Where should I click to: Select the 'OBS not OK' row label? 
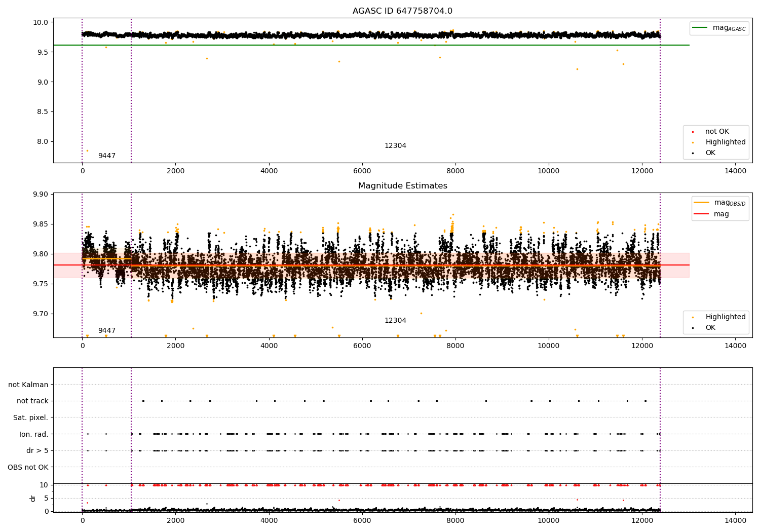(x=28, y=467)
